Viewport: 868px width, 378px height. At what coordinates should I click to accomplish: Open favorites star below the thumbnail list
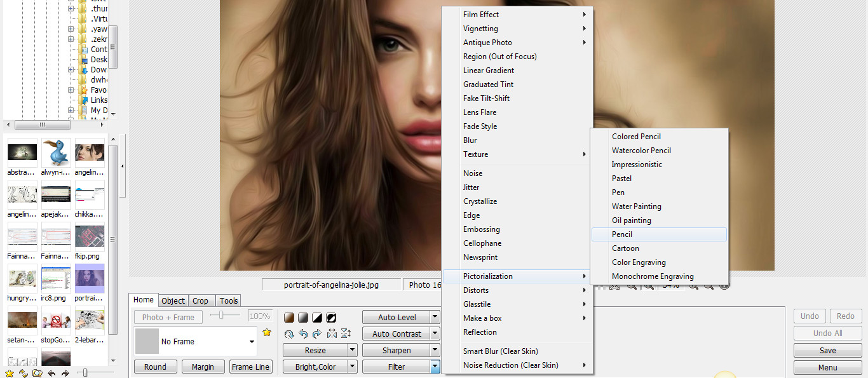tap(10, 373)
